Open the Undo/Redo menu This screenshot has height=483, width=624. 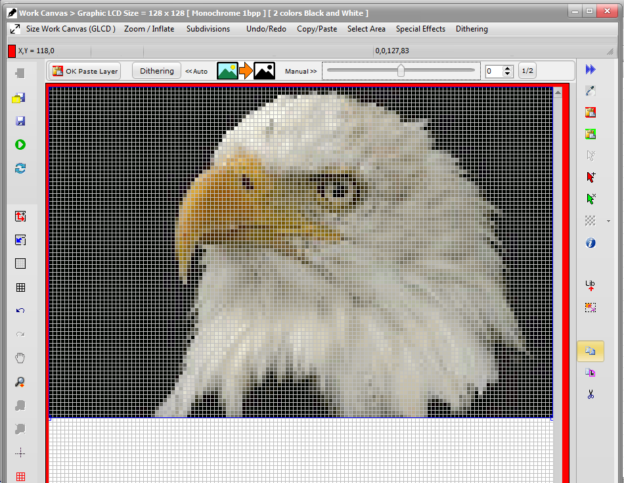click(264, 29)
